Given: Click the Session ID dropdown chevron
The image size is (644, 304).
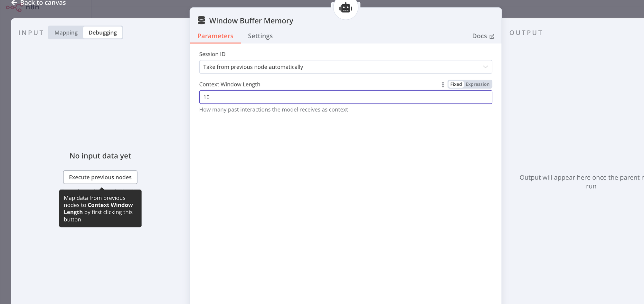Looking at the screenshot, I should point(486,67).
